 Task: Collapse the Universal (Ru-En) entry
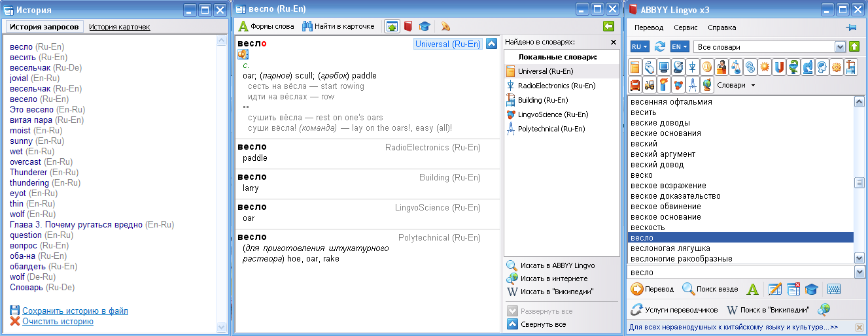click(x=492, y=44)
